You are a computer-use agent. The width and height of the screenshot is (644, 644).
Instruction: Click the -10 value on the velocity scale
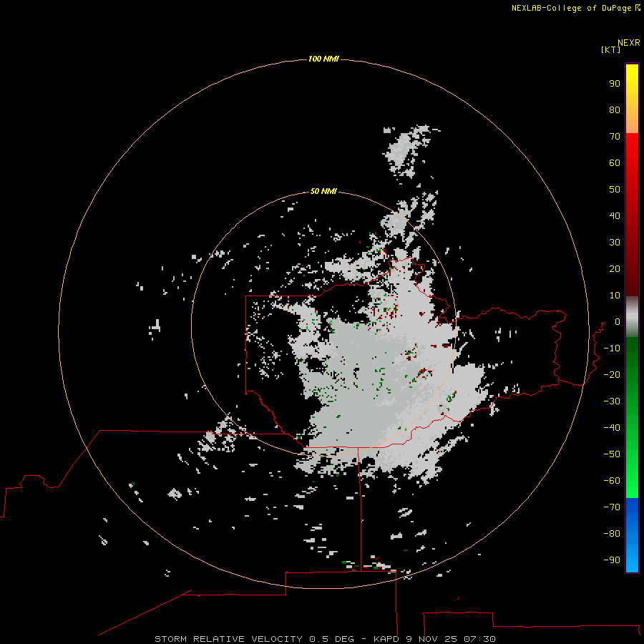pos(612,348)
